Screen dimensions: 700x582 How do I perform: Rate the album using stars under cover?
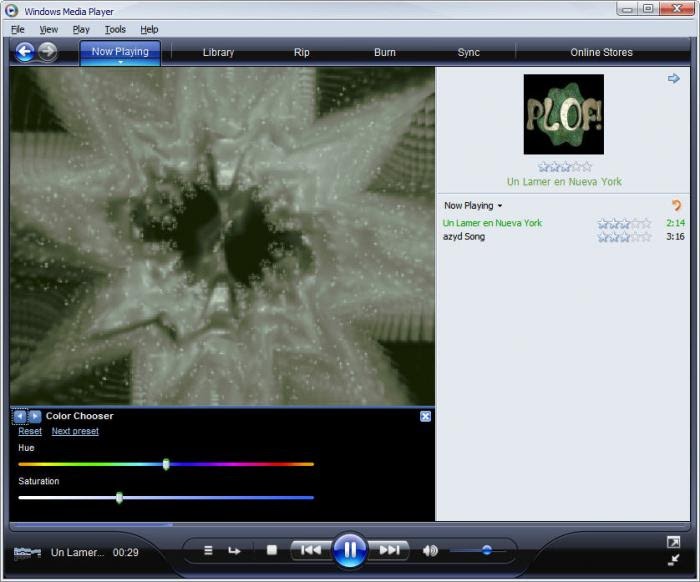(x=564, y=167)
